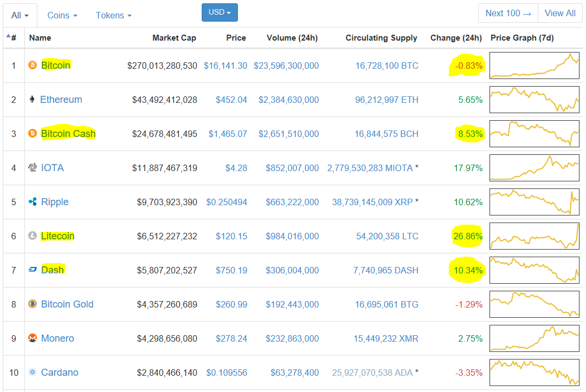Click the Bitcoin coin logo icon

click(33, 66)
